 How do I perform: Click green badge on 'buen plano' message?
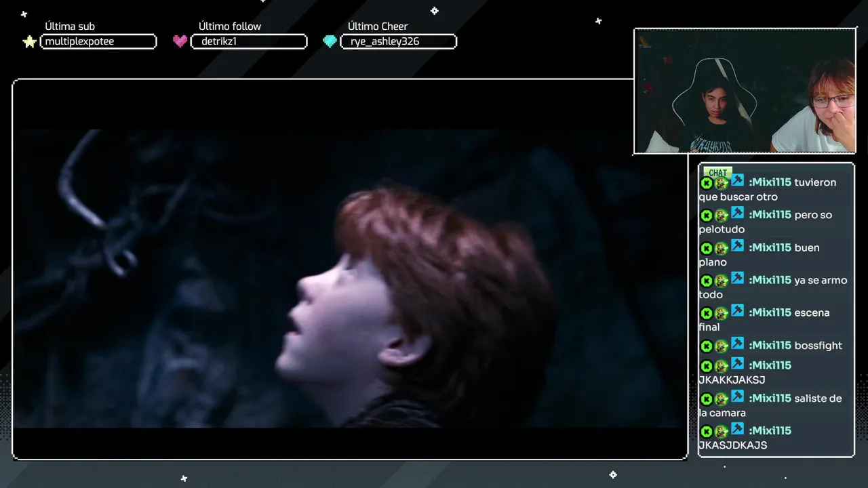coord(706,248)
